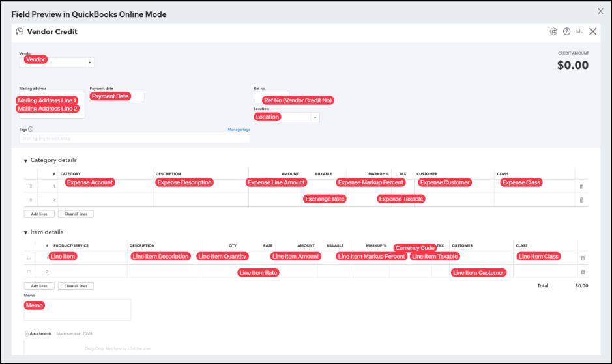
Task: Focus the Tags input field
Action: [135, 138]
